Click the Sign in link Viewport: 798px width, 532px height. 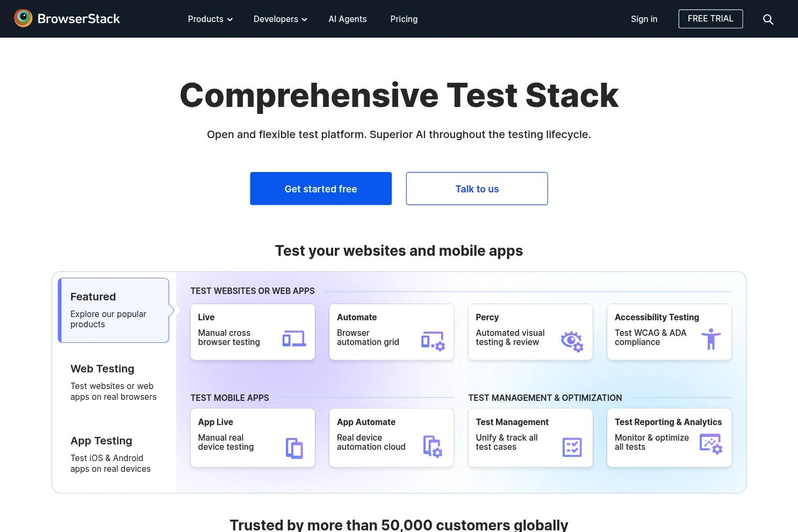click(x=644, y=19)
